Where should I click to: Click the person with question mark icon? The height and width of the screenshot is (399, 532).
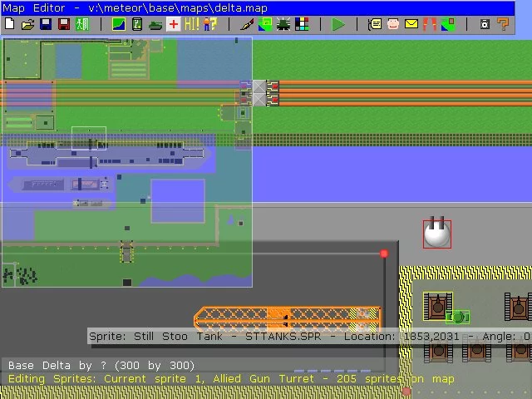tap(210, 24)
